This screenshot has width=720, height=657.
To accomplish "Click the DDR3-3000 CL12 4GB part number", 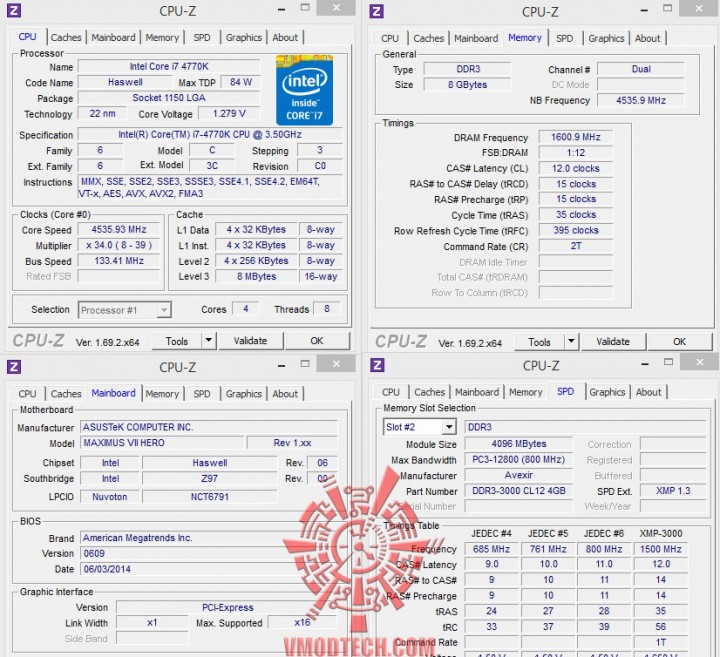I will tap(518, 491).
